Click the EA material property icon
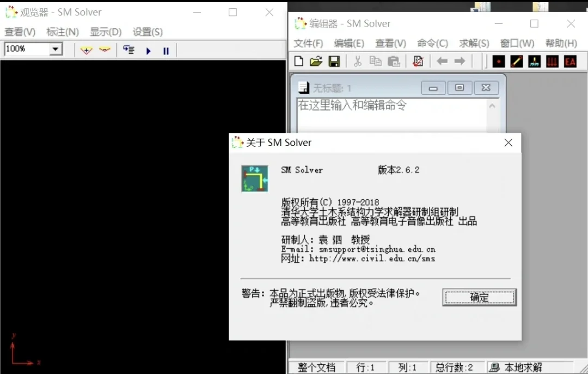588x374 pixels. point(570,61)
